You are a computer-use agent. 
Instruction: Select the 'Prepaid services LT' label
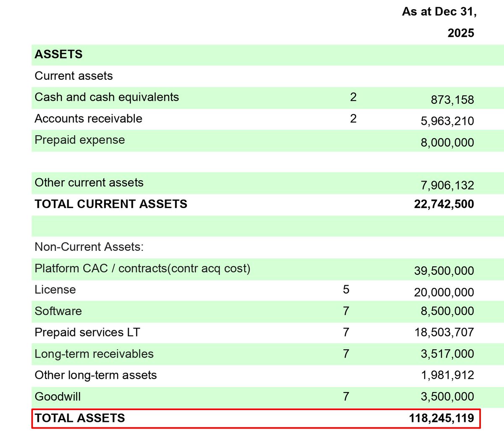[x=87, y=332]
